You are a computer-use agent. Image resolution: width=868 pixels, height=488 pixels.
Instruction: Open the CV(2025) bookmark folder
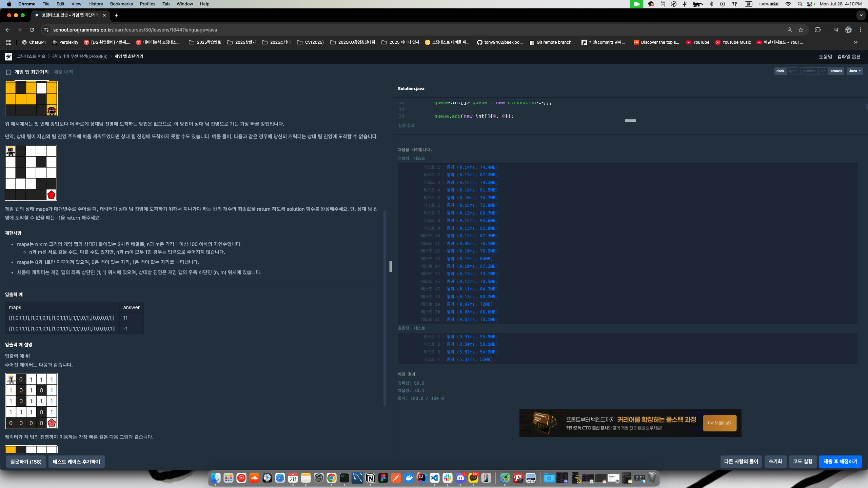click(x=310, y=42)
